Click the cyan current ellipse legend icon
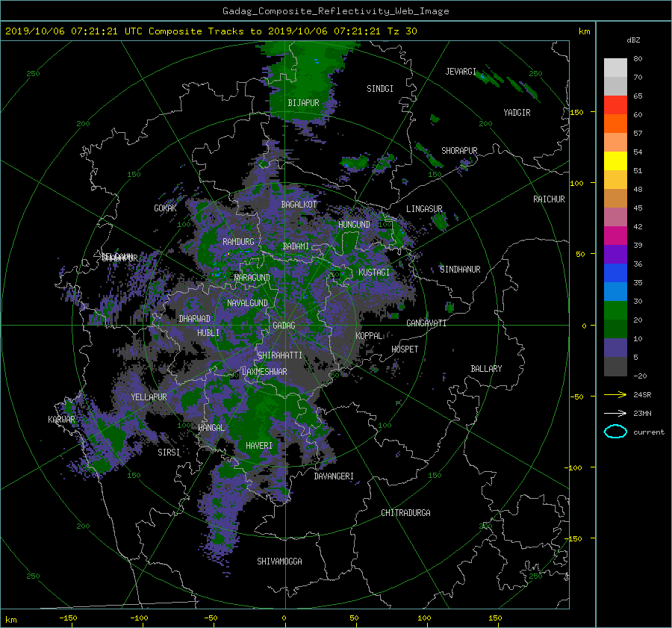This screenshot has height=628, width=672. (615, 432)
